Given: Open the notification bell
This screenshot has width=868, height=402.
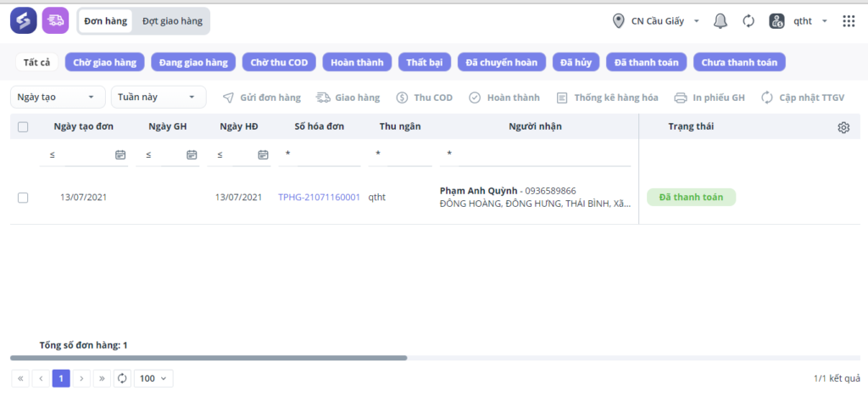Looking at the screenshot, I should [721, 21].
